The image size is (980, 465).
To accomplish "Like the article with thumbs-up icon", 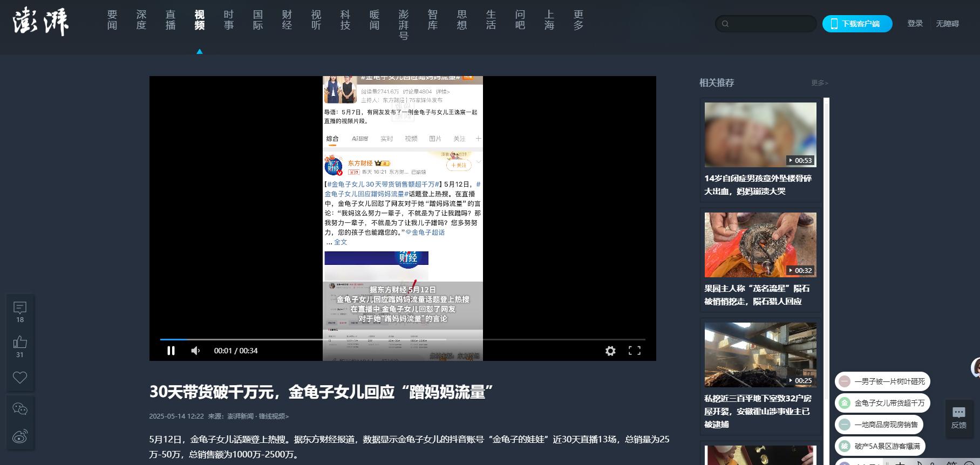I will [20, 347].
